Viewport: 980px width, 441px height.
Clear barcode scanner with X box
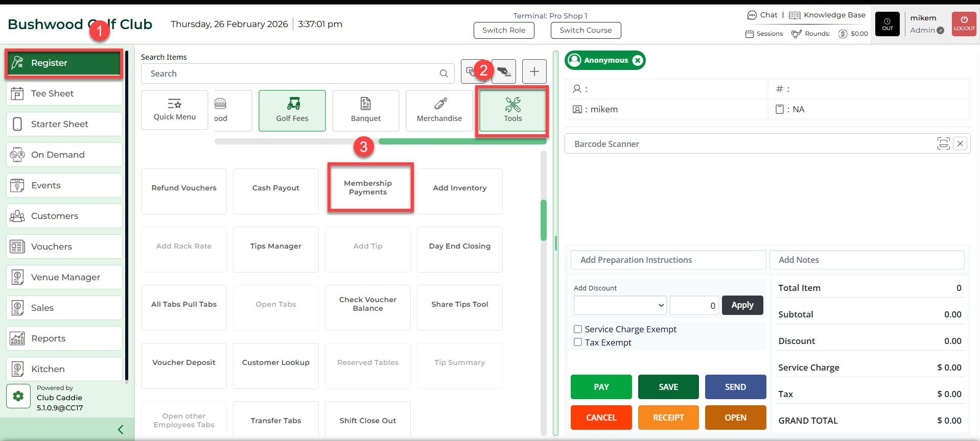pos(960,143)
